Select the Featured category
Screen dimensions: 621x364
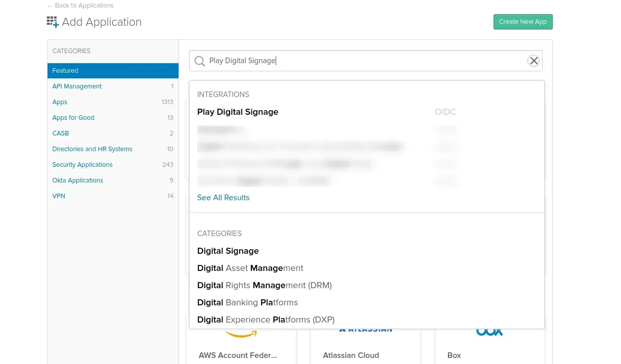[113, 71]
